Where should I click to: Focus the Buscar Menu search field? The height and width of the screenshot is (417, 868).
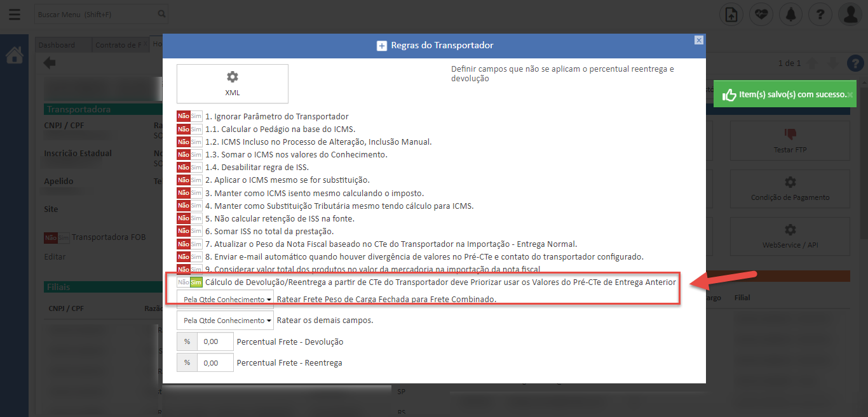(94, 14)
